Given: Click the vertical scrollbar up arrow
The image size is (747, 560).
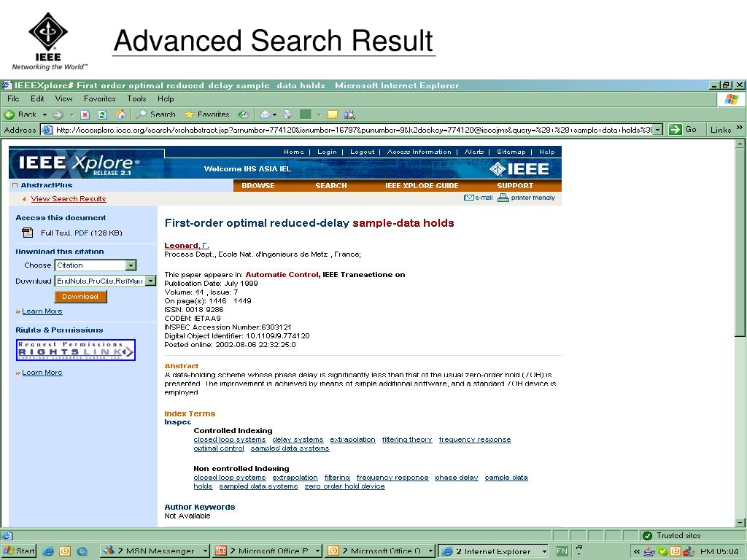Looking at the screenshot, I should tap(740, 144).
